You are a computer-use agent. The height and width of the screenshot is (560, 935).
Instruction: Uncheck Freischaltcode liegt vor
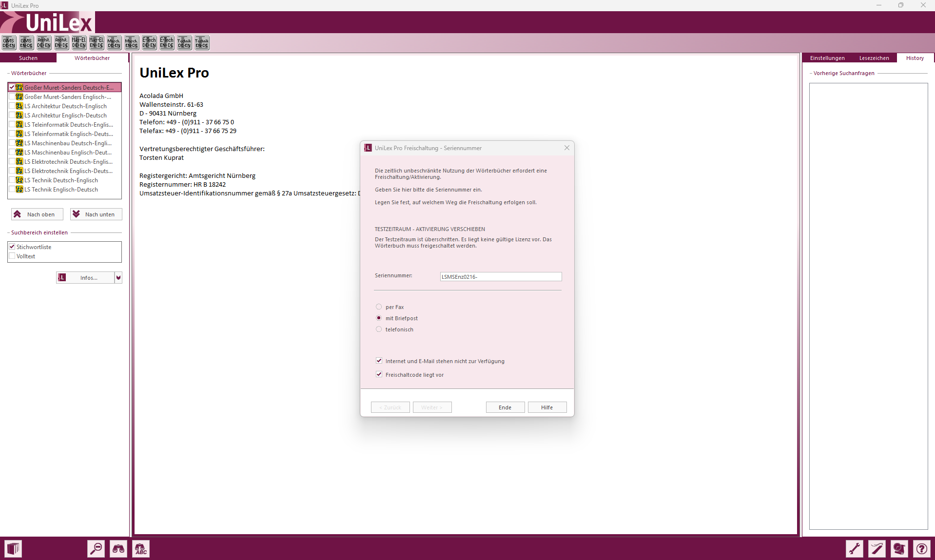(379, 374)
